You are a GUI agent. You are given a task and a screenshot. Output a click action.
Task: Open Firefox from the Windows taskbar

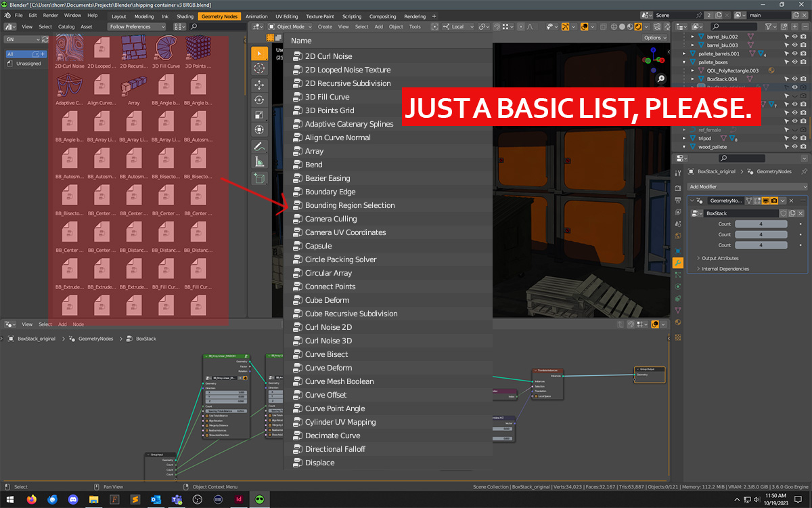click(x=31, y=500)
